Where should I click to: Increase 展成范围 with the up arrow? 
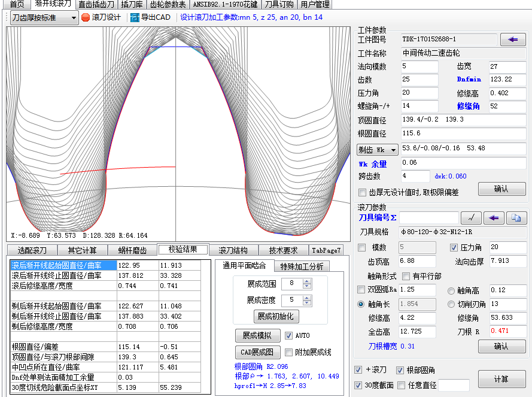point(307,281)
